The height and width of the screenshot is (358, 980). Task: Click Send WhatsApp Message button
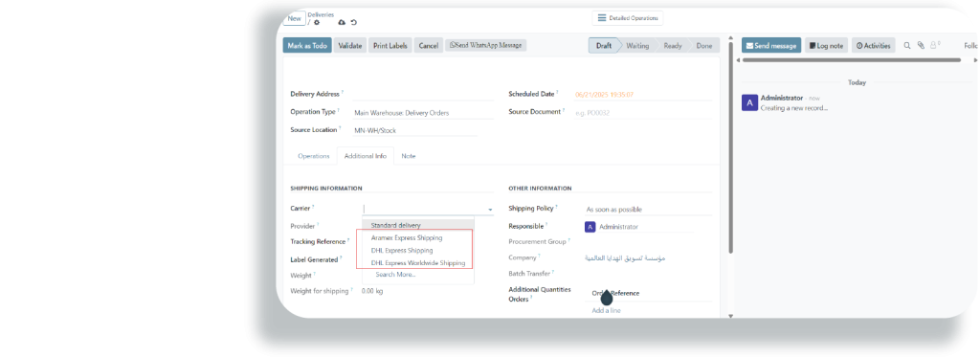point(485,45)
